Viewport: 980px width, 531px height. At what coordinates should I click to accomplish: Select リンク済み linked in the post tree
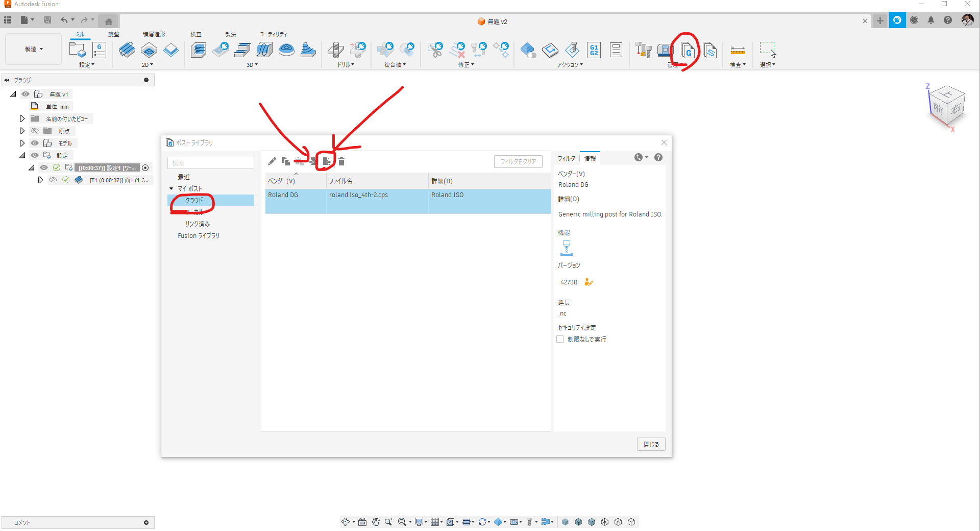point(198,224)
